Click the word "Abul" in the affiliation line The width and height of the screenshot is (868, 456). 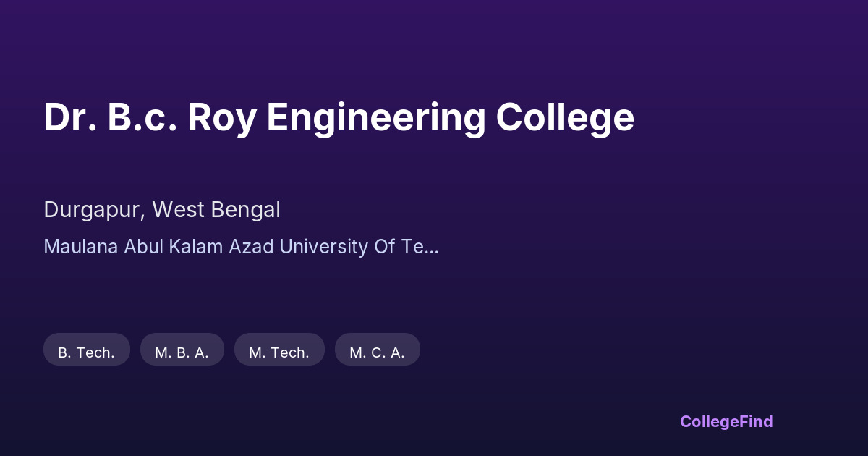[x=145, y=247]
